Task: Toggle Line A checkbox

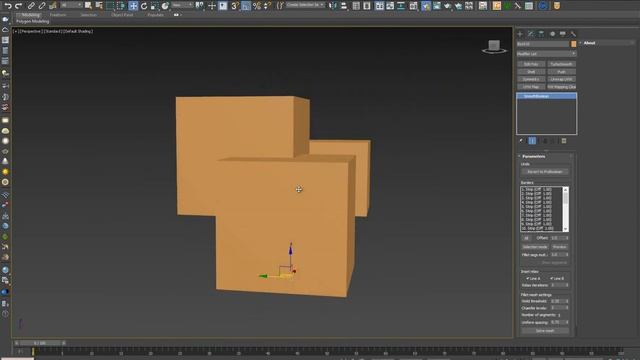Action: coord(528,278)
